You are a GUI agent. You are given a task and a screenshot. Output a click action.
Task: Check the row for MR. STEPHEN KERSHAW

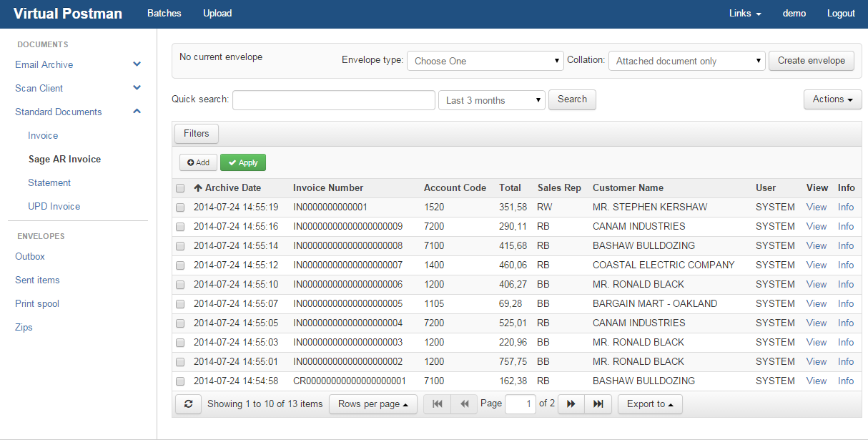click(x=180, y=207)
